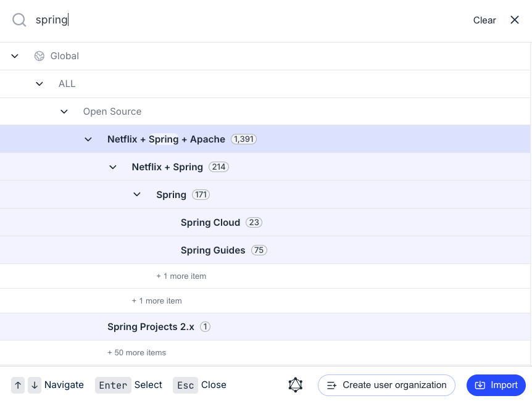This screenshot has width=532, height=401.
Task: Open the GraphQL explorer icon
Action: (296, 385)
